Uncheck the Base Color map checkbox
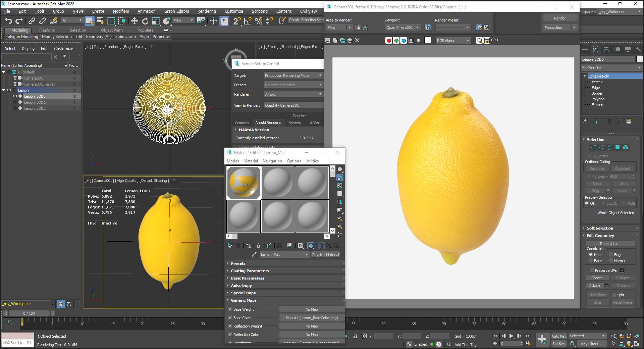 coord(230,317)
